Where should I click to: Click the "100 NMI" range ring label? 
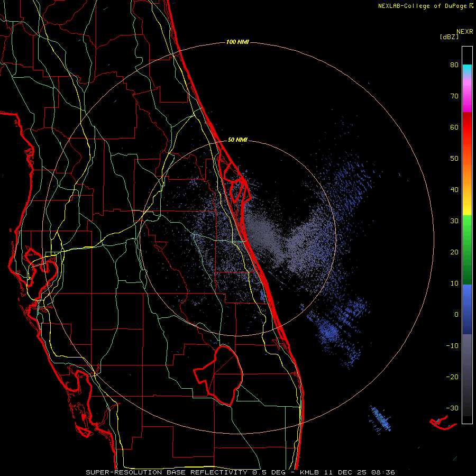click(x=237, y=42)
